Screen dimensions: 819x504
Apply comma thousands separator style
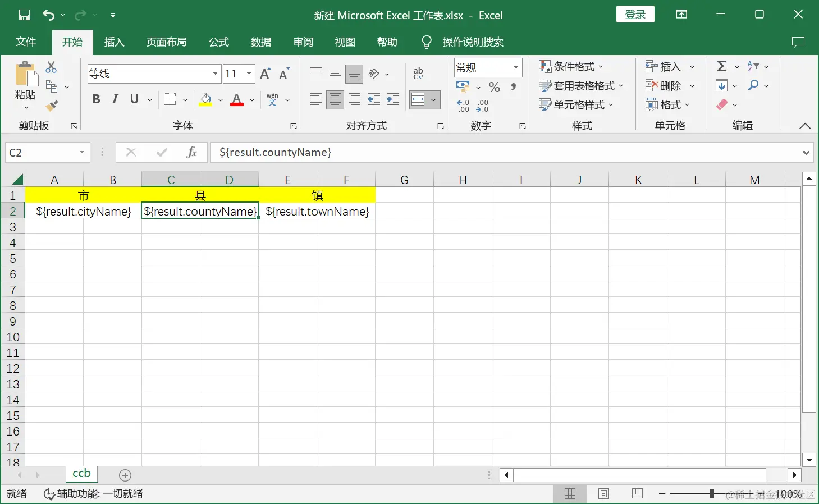coord(513,87)
